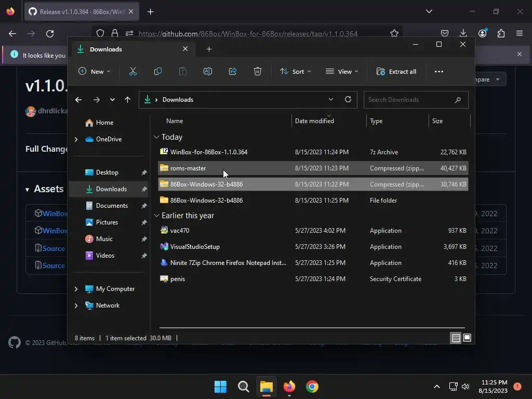Open Firefox extensions puzzle icon
The height and width of the screenshot is (399, 532).
point(501,33)
